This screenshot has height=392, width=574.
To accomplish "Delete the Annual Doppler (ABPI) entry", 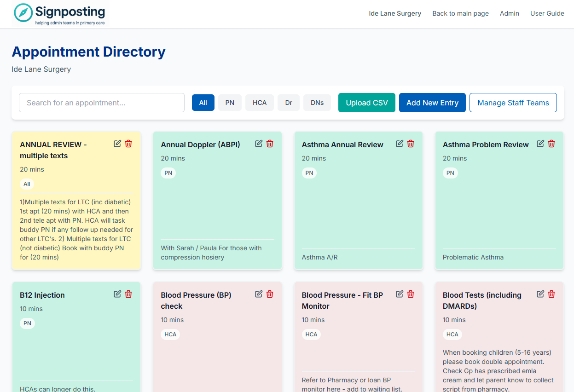I will (270, 144).
